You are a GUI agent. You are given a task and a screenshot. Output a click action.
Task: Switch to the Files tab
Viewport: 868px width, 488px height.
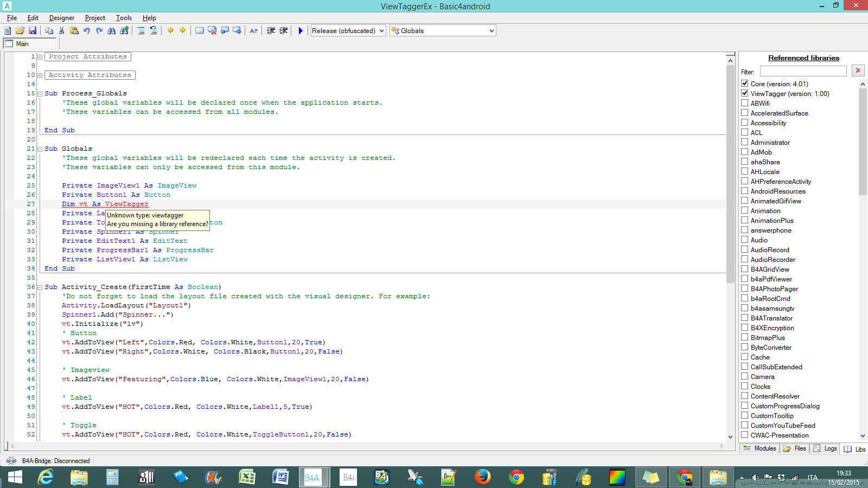(x=795, y=448)
